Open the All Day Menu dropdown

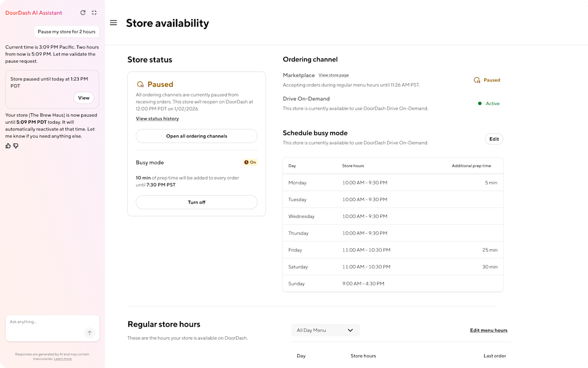(325, 330)
